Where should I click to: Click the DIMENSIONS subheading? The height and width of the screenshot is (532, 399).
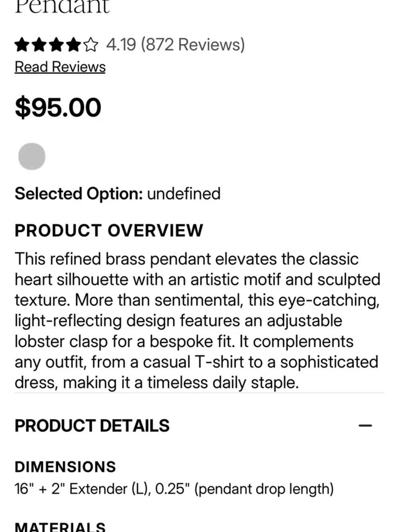pos(65,467)
